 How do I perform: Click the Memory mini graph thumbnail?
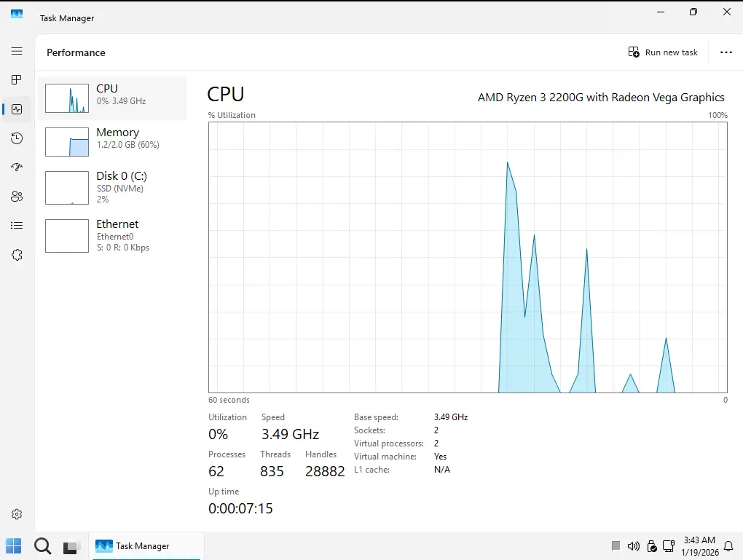click(67, 142)
